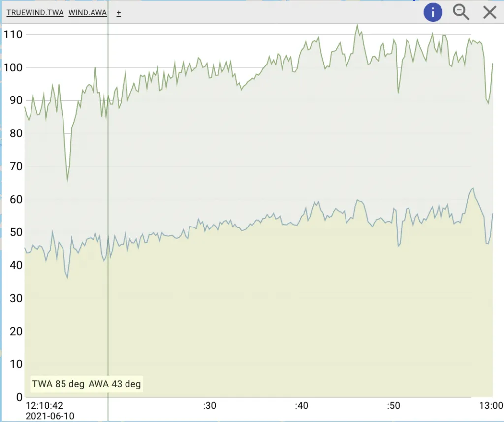Click the highest TWA peak above 110
The image size is (504, 422).
point(357,25)
